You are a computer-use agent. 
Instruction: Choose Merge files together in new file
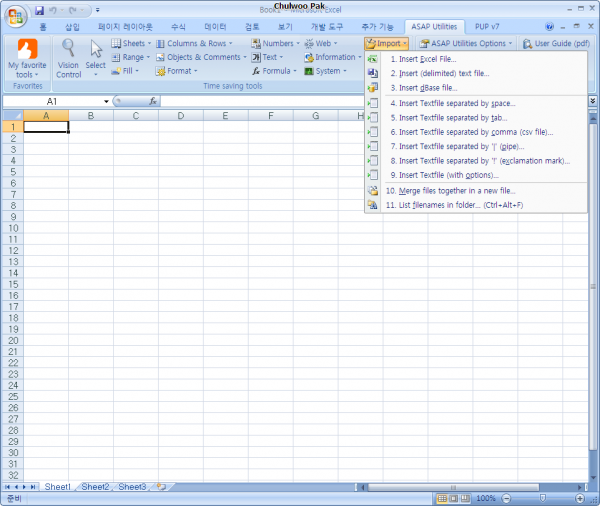tap(476, 191)
